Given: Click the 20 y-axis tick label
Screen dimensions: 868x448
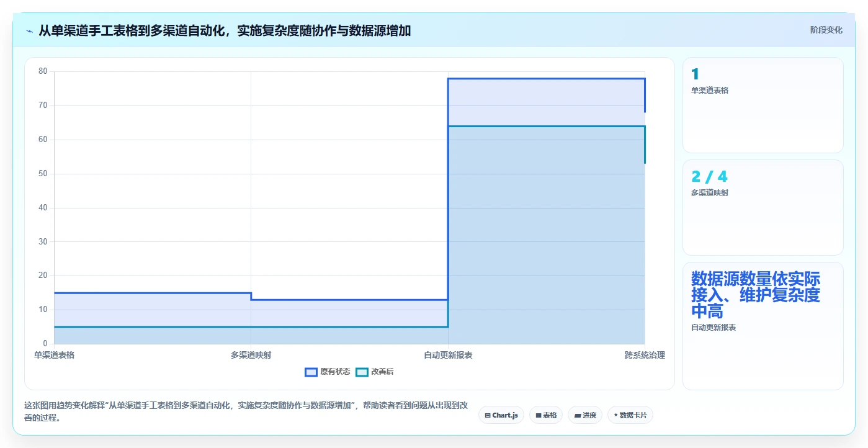Looking at the screenshot, I should pos(43,276).
